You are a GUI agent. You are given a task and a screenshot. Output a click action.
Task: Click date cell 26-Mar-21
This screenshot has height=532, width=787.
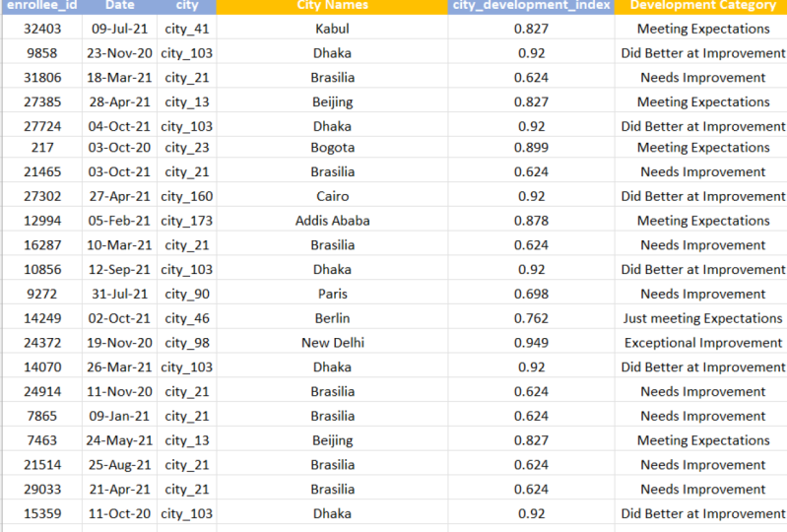(120, 367)
